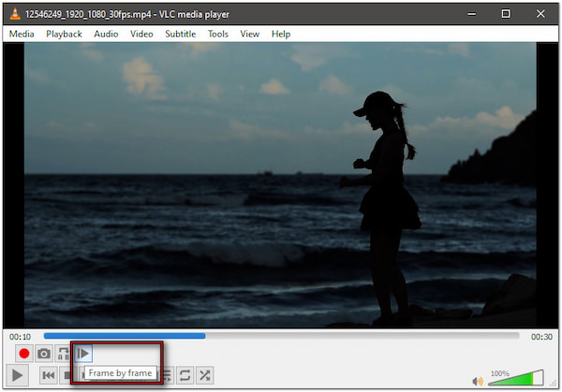Advance video with Frame by frame button
Viewport: 562px width, 392px height.
(83, 354)
